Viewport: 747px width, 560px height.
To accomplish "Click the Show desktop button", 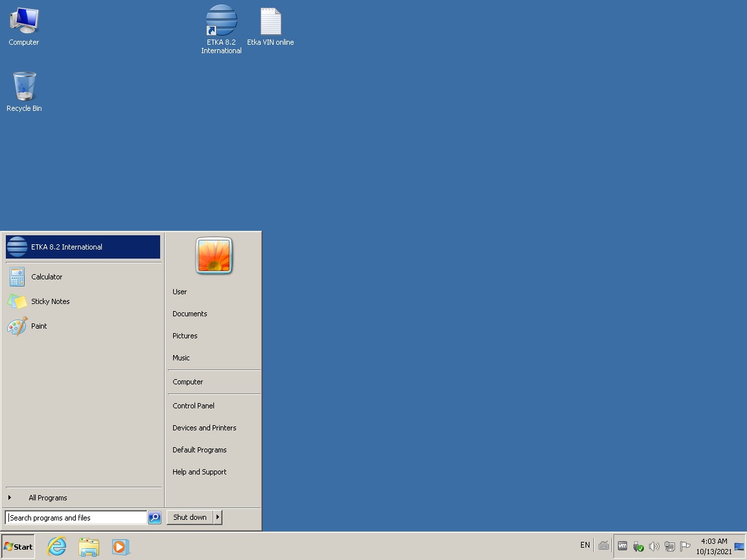I will point(740,546).
